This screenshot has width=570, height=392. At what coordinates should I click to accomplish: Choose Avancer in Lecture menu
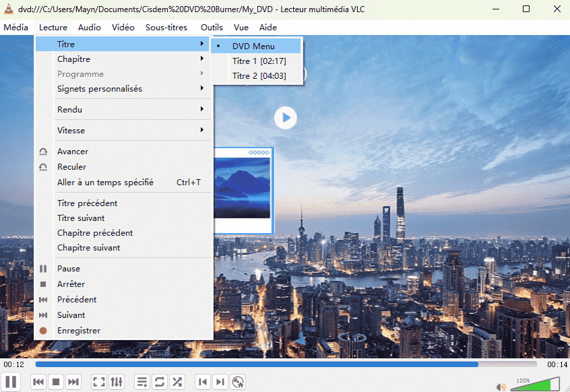(x=123, y=151)
